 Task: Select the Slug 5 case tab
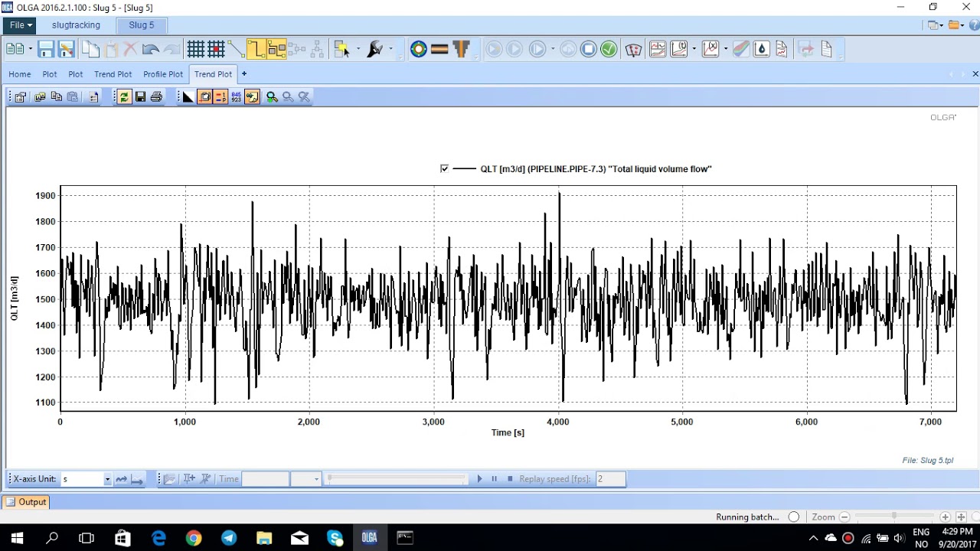click(x=141, y=25)
